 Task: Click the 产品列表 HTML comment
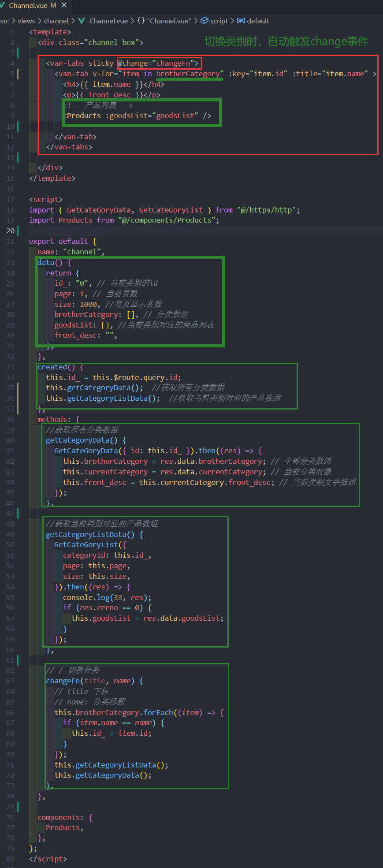point(98,105)
